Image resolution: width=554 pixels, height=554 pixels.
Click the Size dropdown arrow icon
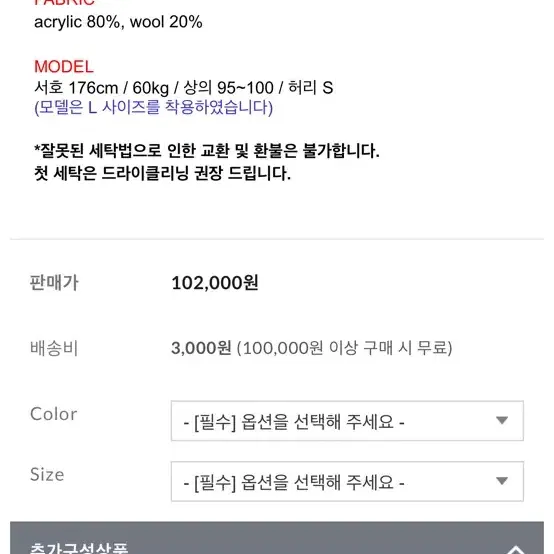coord(502,481)
